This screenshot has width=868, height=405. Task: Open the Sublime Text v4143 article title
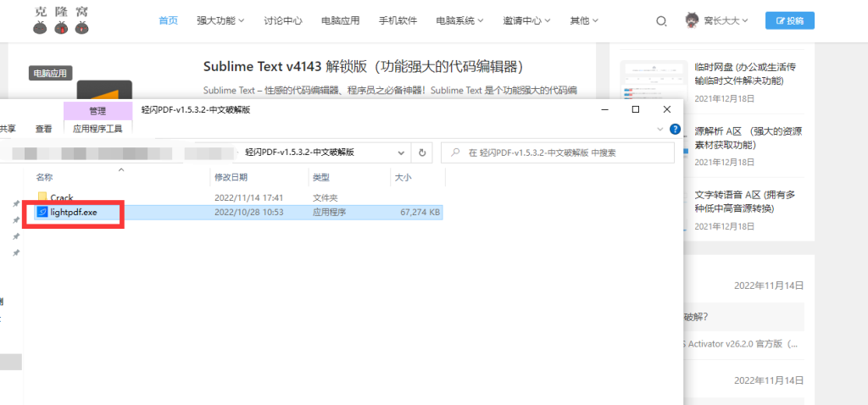[x=363, y=67]
